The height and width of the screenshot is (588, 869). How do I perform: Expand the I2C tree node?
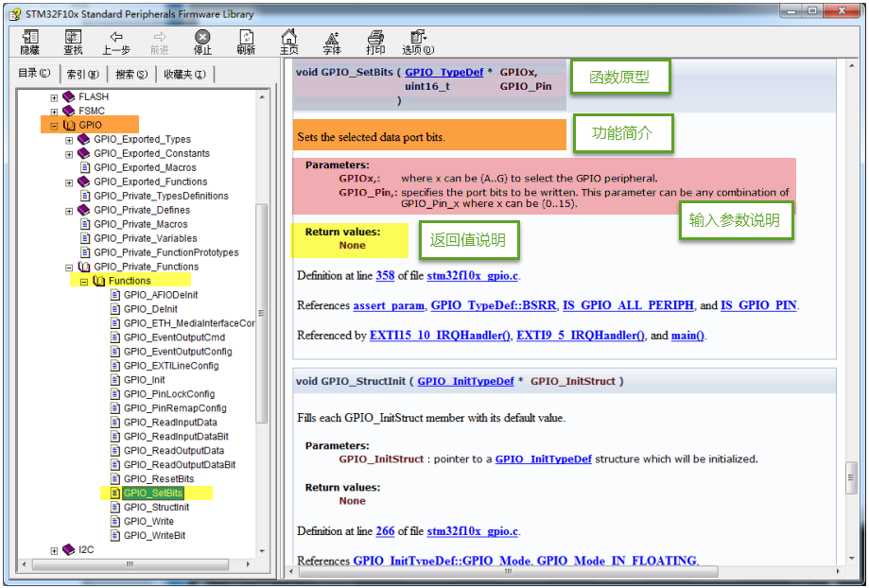tap(54, 550)
